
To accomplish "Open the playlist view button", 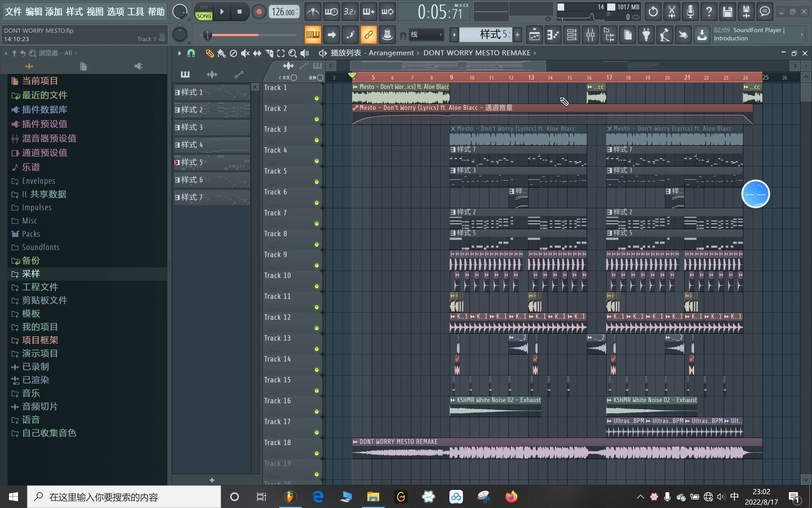I will coord(535,35).
